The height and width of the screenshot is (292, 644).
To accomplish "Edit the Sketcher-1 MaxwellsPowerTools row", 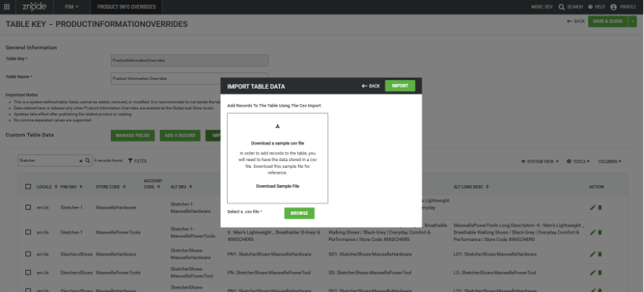I will coord(592,232).
